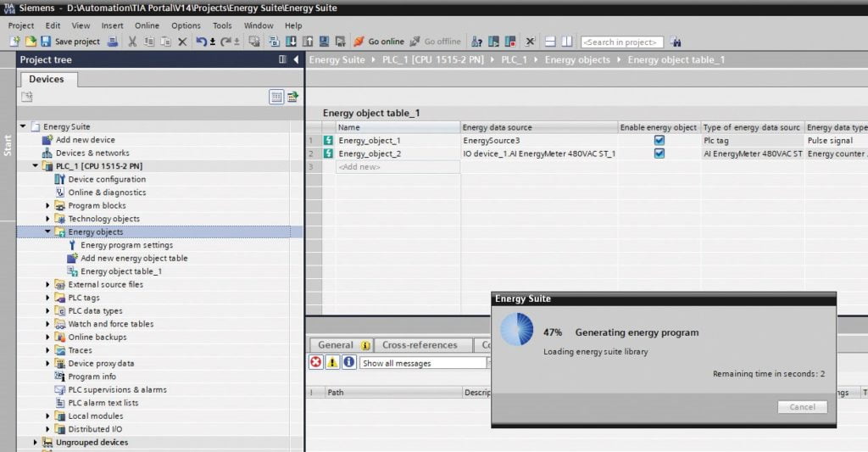
Task: Click the Undo arrow in toolbar
Action: (x=201, y=42)
